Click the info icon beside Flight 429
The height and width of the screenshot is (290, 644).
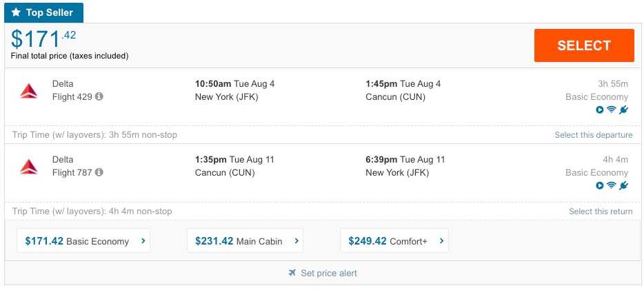click(99, 96)
